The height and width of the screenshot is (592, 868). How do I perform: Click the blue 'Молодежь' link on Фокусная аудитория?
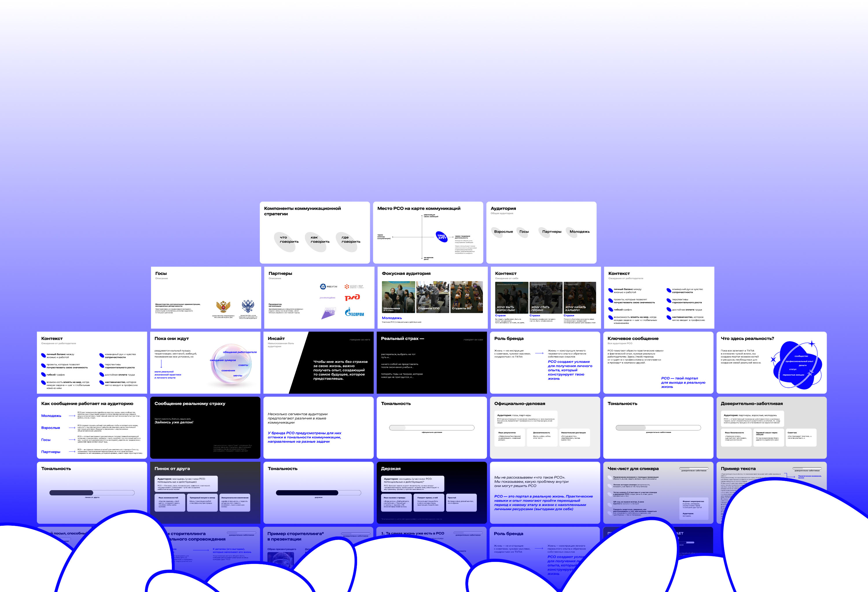coord(391,318)
